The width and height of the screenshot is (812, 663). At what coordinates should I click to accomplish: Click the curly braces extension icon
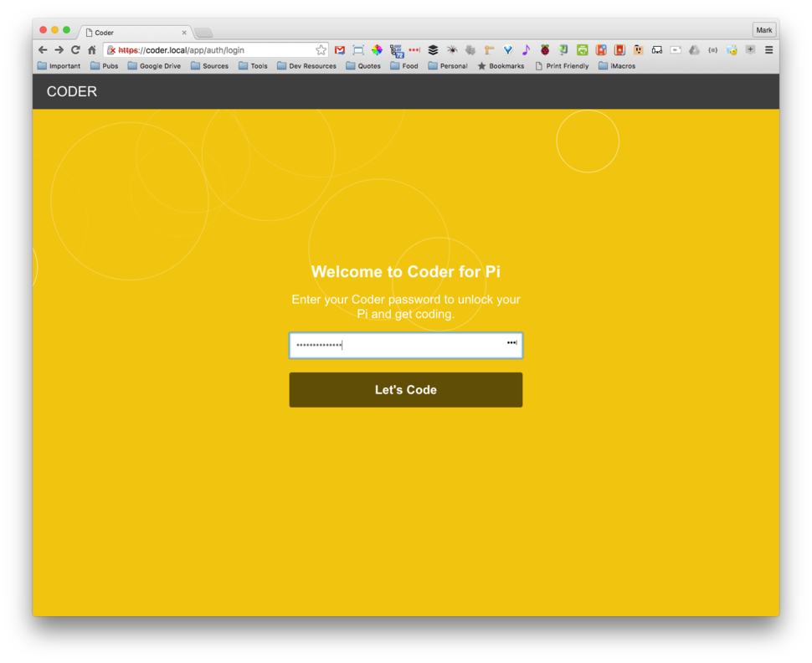(x=712, y=50)
